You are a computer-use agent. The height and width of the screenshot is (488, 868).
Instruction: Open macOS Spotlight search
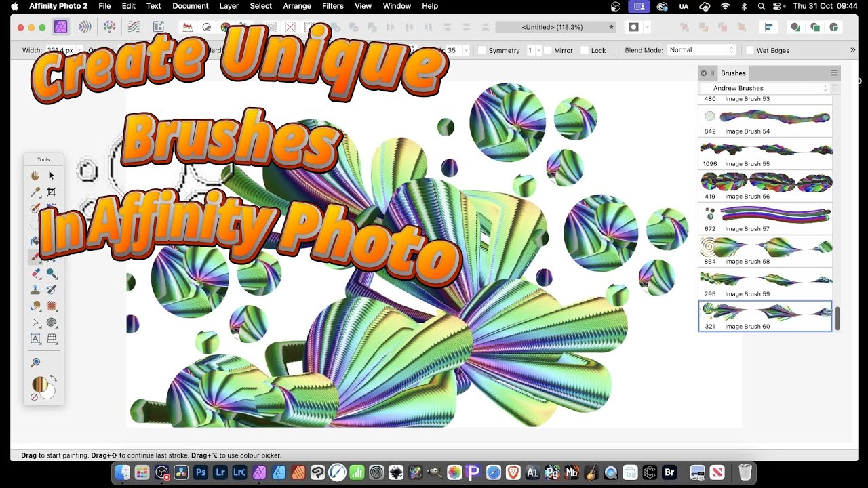pyautogui.click(x=762, y=6)
